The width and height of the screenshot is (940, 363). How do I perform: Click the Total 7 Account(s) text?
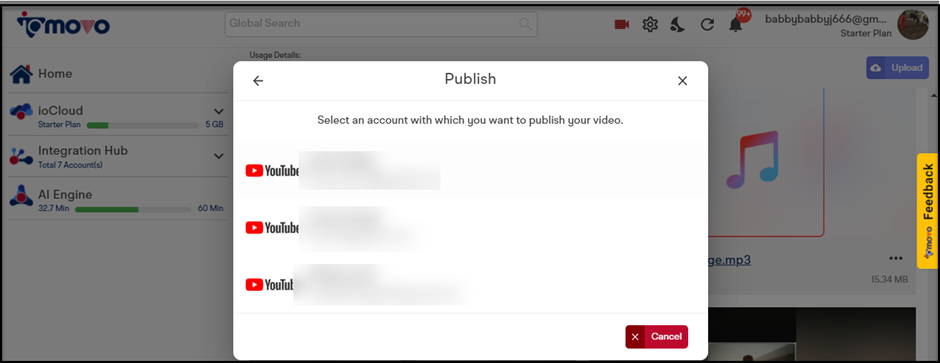tap(70, 165)
